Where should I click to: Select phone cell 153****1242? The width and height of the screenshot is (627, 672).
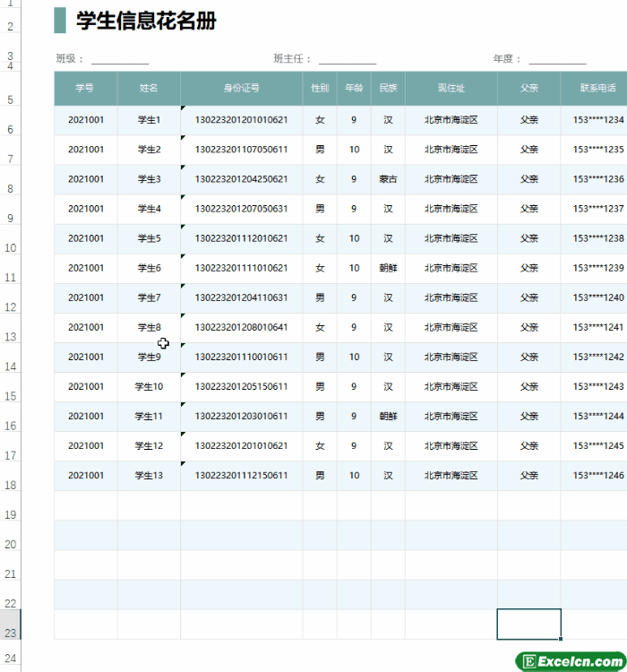[x=594, y=357]
